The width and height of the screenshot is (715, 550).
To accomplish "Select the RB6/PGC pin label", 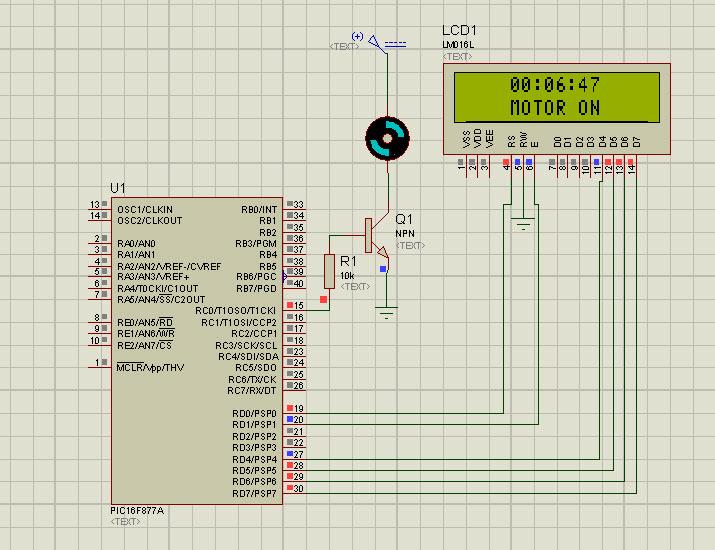I will coord(256,277).
